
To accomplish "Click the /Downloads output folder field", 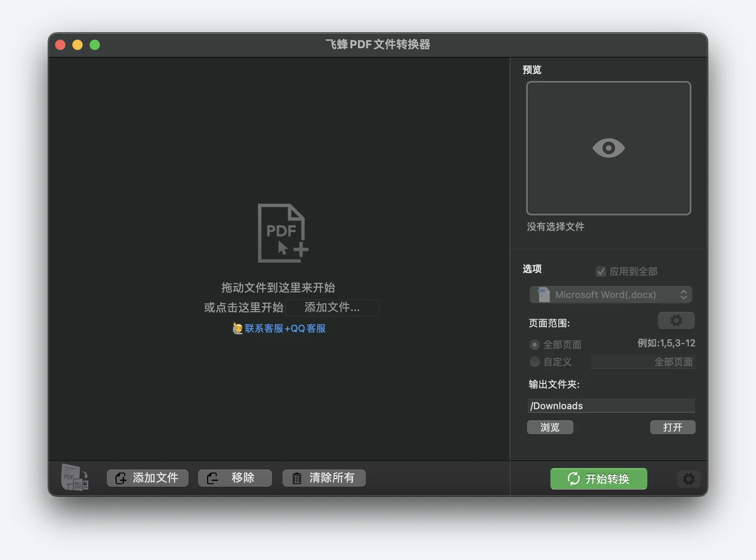I will click(610, 406).
